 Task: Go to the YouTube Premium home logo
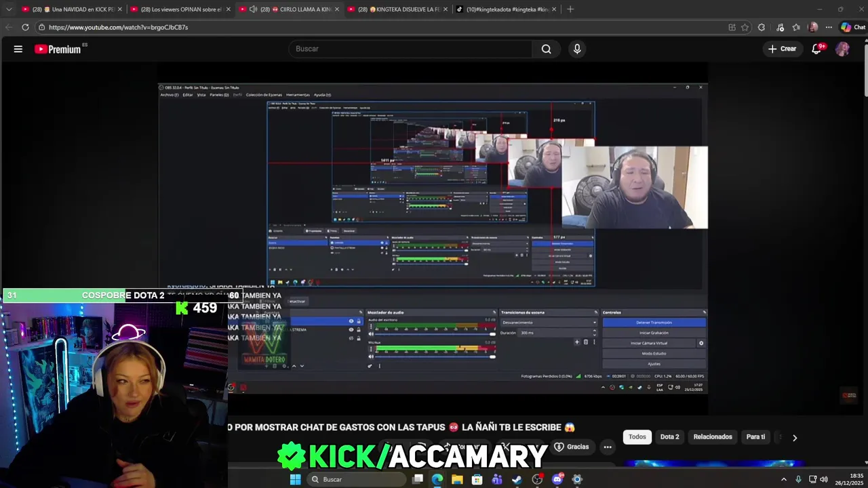(x=58, y=49)
